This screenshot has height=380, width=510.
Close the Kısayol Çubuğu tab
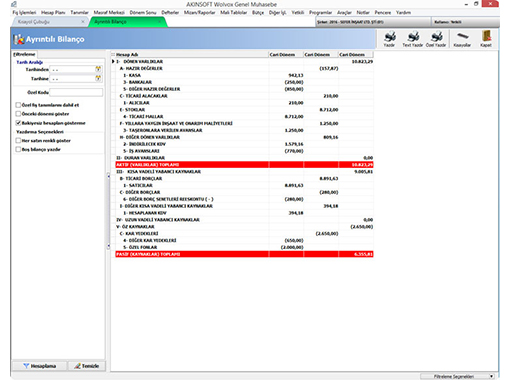(x=83, y=22)
